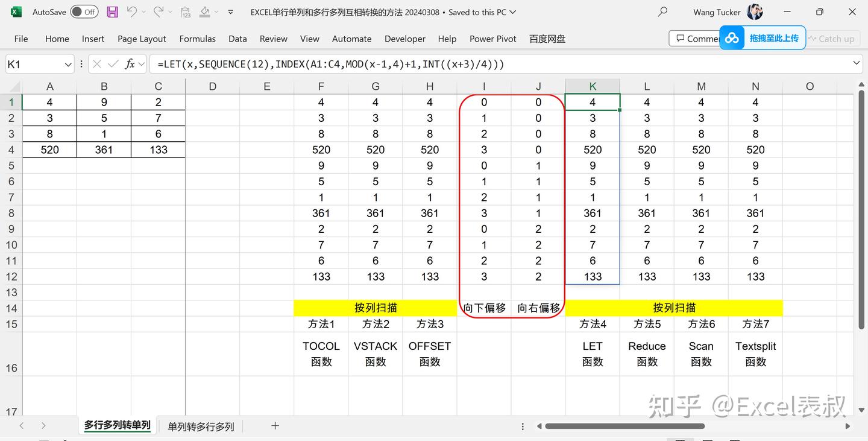Toggle the AutoSave switch

point(84,11)
